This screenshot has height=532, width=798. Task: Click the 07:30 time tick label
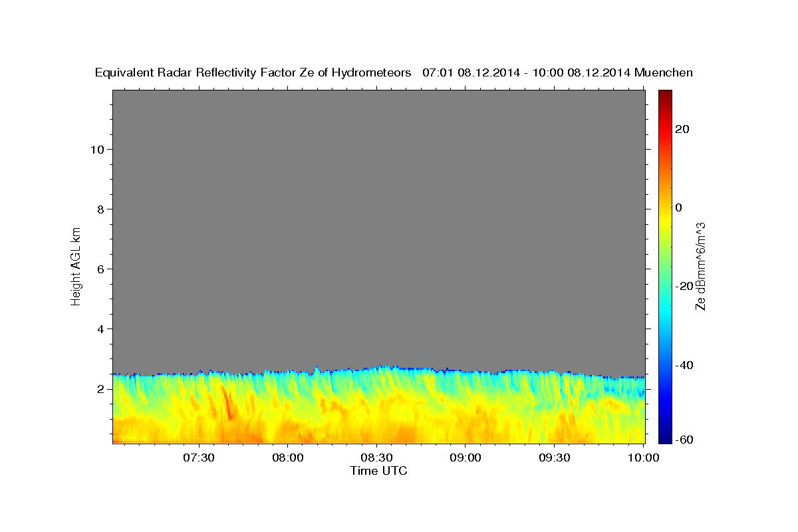point(199,458)
